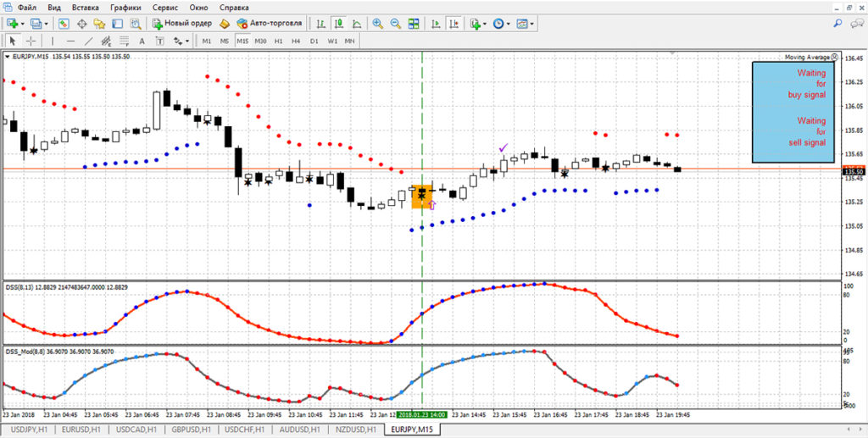Click the Новый ордер button

pyautogui.click(x=183, y=24)
